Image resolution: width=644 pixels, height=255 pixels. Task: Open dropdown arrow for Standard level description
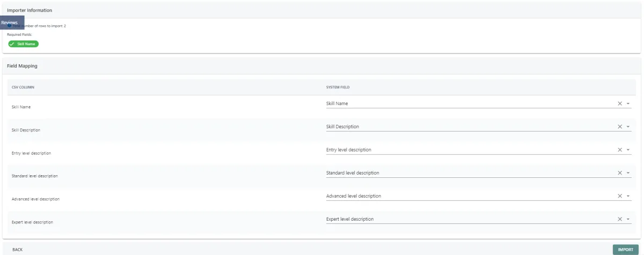628,172
